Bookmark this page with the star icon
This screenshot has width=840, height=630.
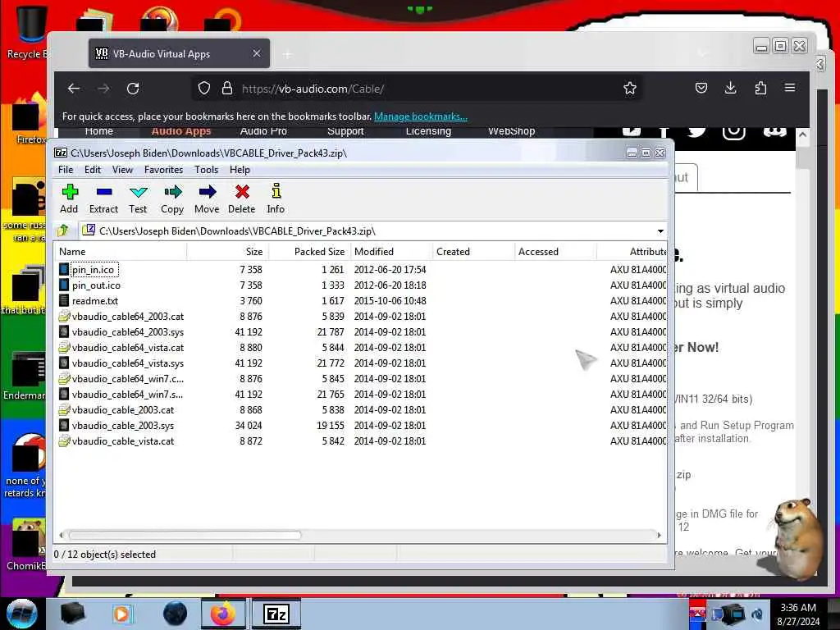click(x=630, y=88)
